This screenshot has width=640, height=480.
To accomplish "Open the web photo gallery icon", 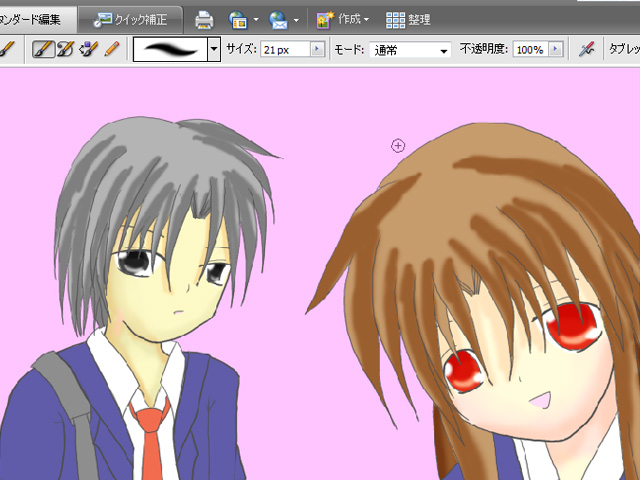I will 238,20.
